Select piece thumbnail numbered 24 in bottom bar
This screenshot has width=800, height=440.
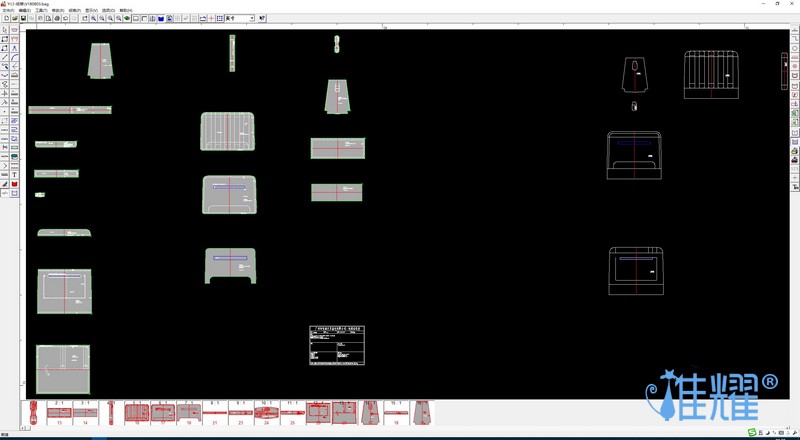pos(267,412)
